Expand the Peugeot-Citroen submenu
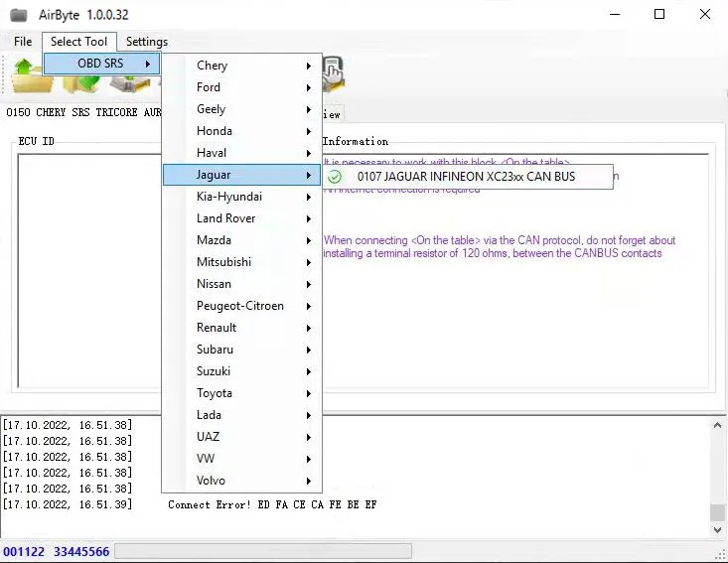 [241, 306]
